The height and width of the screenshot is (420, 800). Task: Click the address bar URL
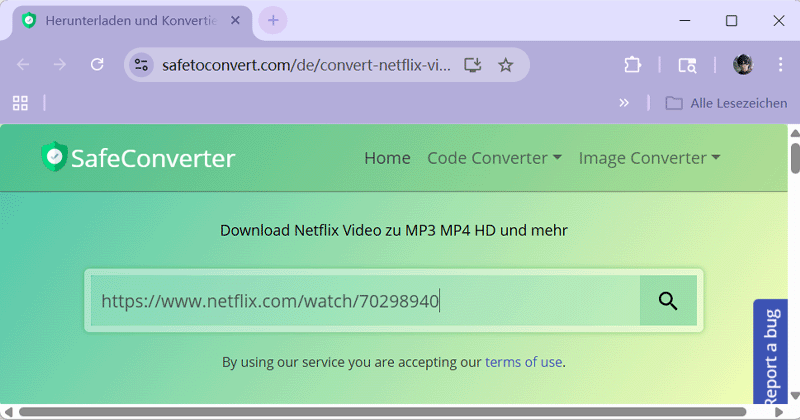306,65
